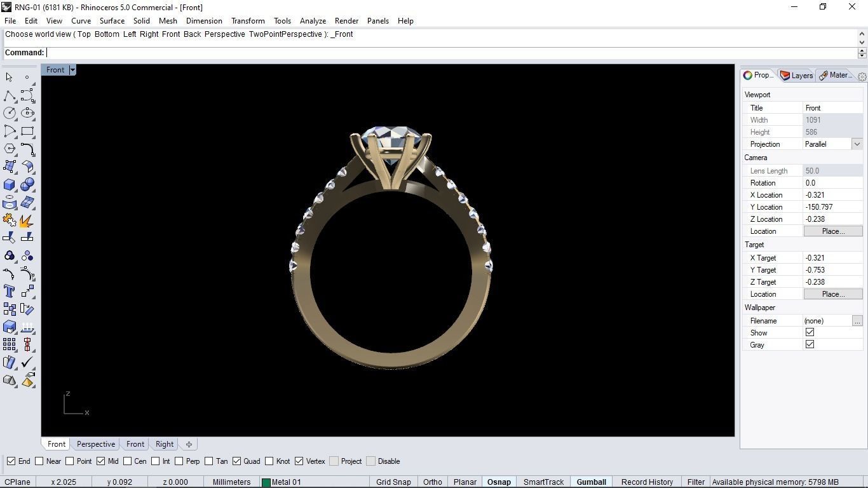Open the File menu
This screenshot has width=868, height=488.
pos(10,21)
